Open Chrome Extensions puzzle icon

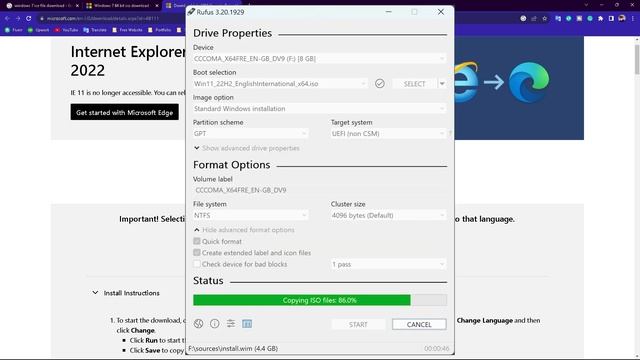point(600,18)
